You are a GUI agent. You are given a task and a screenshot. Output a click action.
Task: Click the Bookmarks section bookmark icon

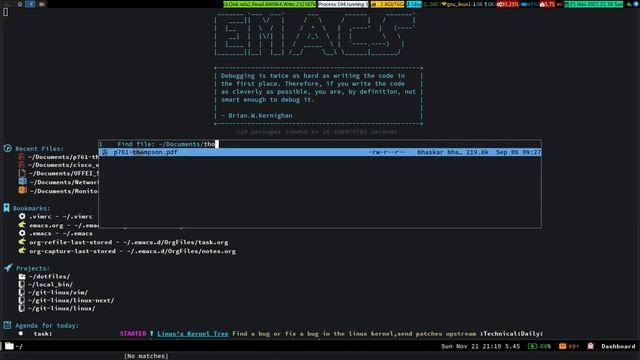(x=7, y=208)
